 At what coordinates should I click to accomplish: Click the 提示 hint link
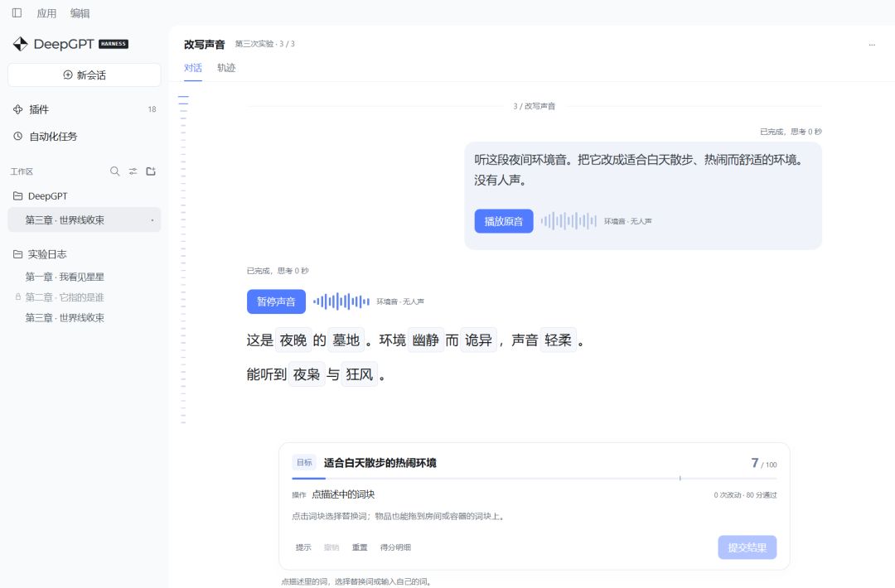(x=303, y=547)
